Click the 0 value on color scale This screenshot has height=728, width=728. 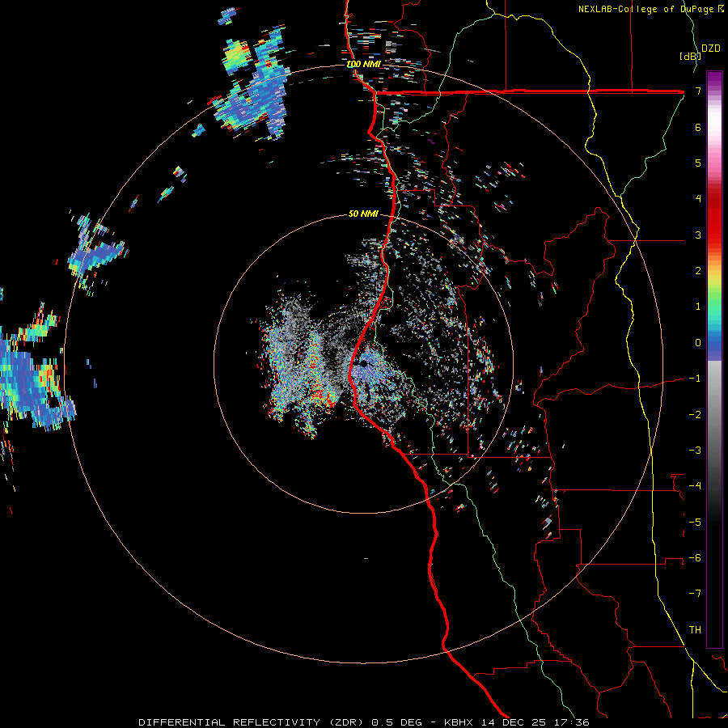click(698, 343)
